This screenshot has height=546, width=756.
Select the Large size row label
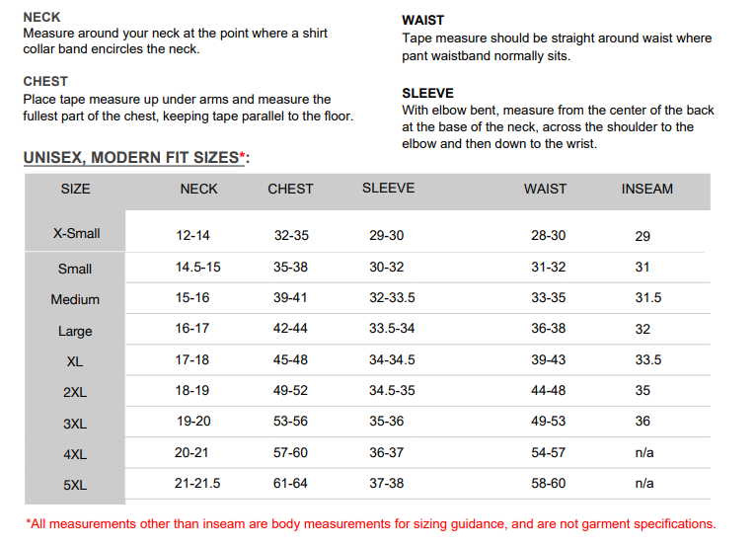pyautogui.click(x=75, y=331)
